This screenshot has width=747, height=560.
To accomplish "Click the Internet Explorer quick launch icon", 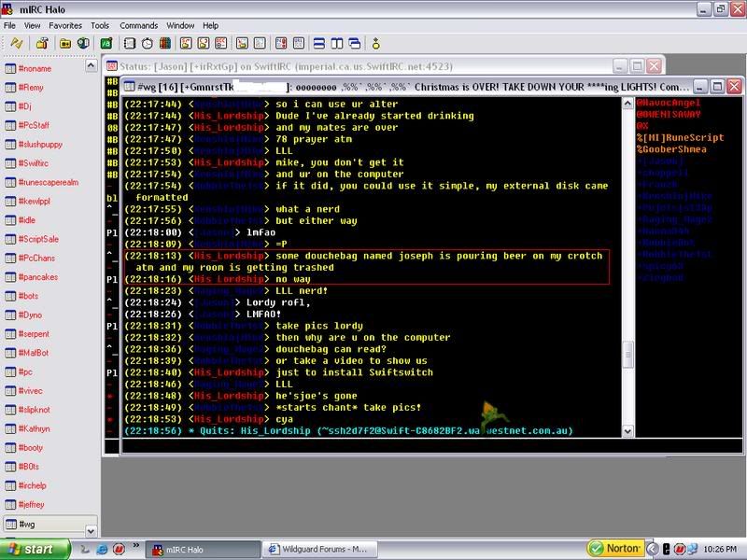I will pos(102,549).
